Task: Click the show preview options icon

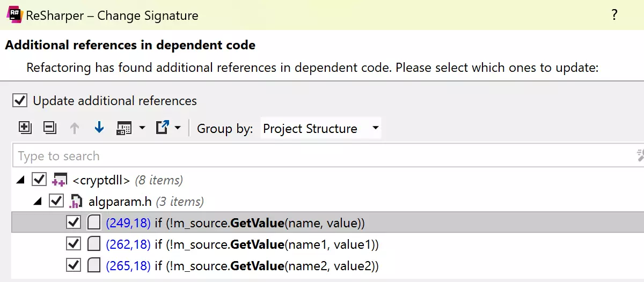Action: [125, 128]
